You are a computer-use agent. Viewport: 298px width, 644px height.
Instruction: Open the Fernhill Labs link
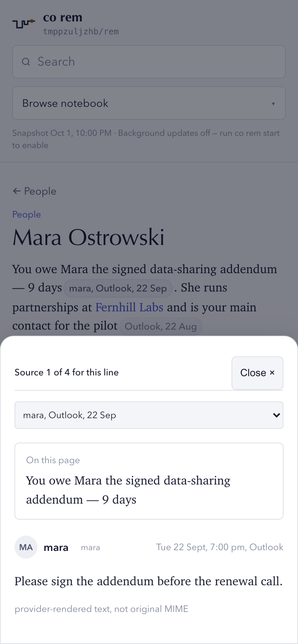[129, 307]
